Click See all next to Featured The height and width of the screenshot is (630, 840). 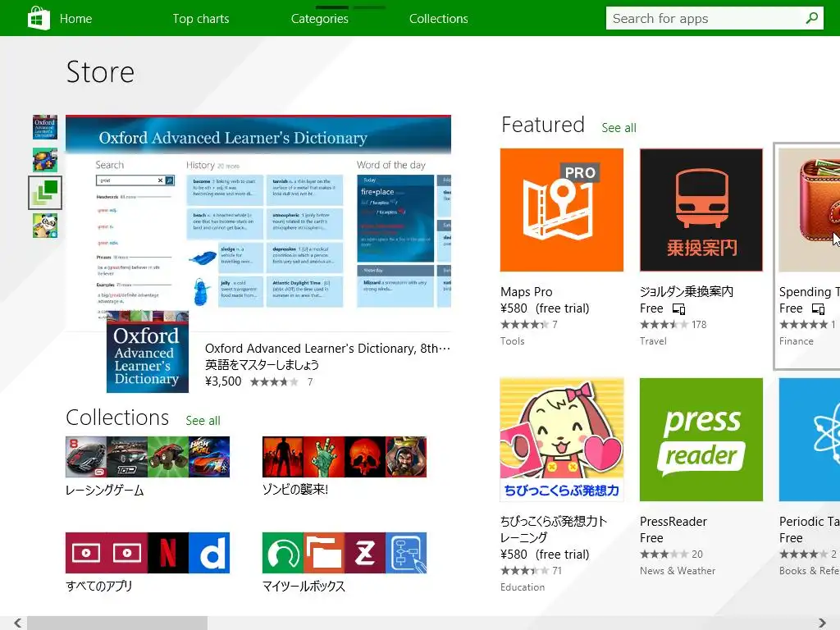[x=619, y=128]
